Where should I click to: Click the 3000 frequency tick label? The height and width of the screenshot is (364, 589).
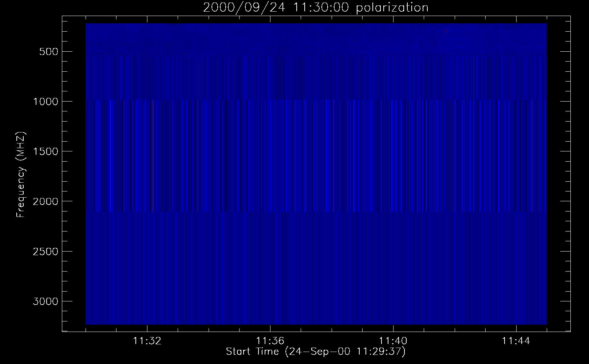[45, 301]
